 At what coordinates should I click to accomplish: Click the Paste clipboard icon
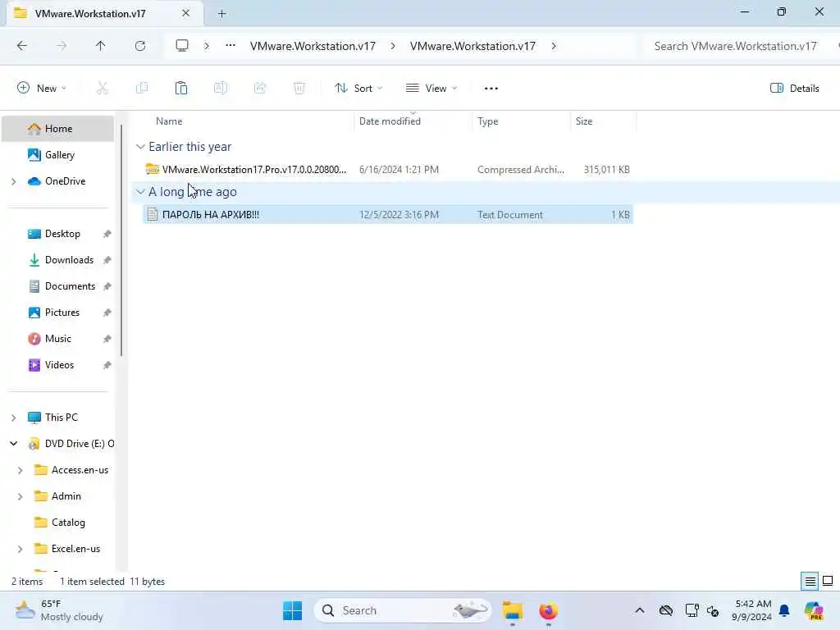tap(181, 88)
